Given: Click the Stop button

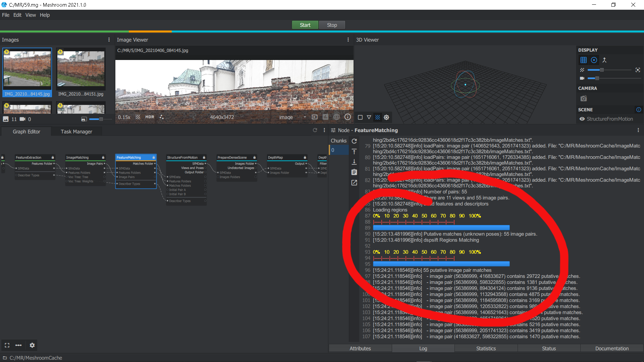Looking at the screenshot, I should pos(332,25).
